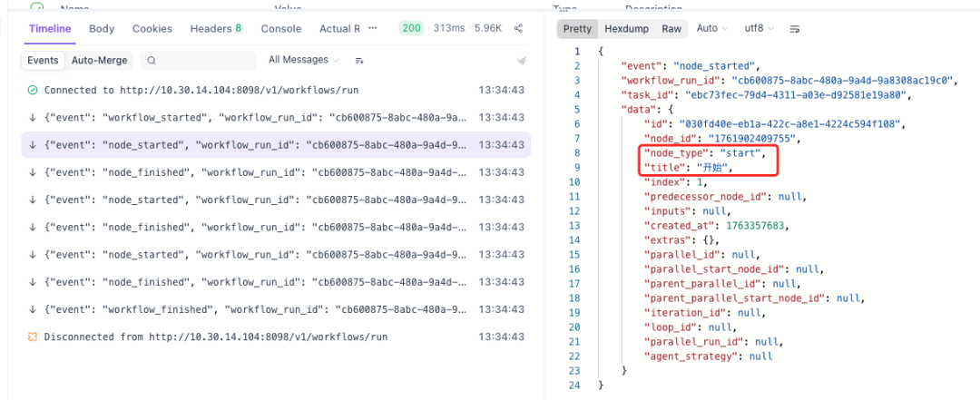This screenshot has width=980, height=400.
Task: Select the Auto-Merge view toggle
Action: (x=100, y=61)
